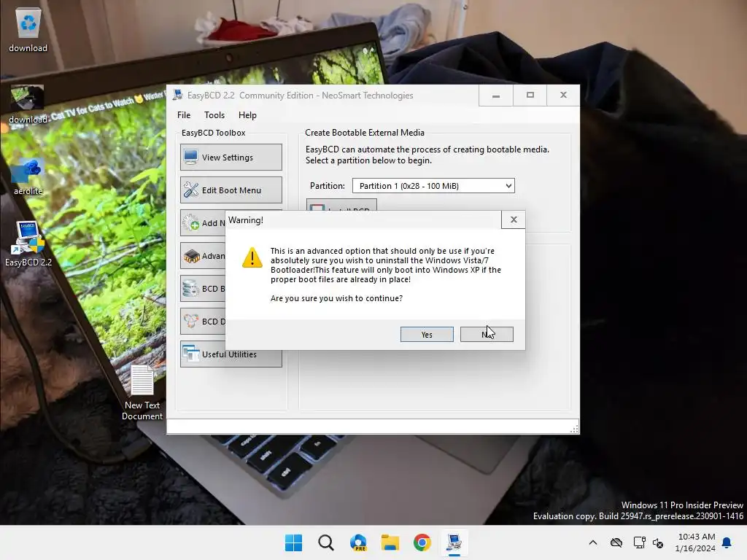Select the EasyBCD 2.2 desktop shortcut
747x560 pixels.
tap(28, 244)
